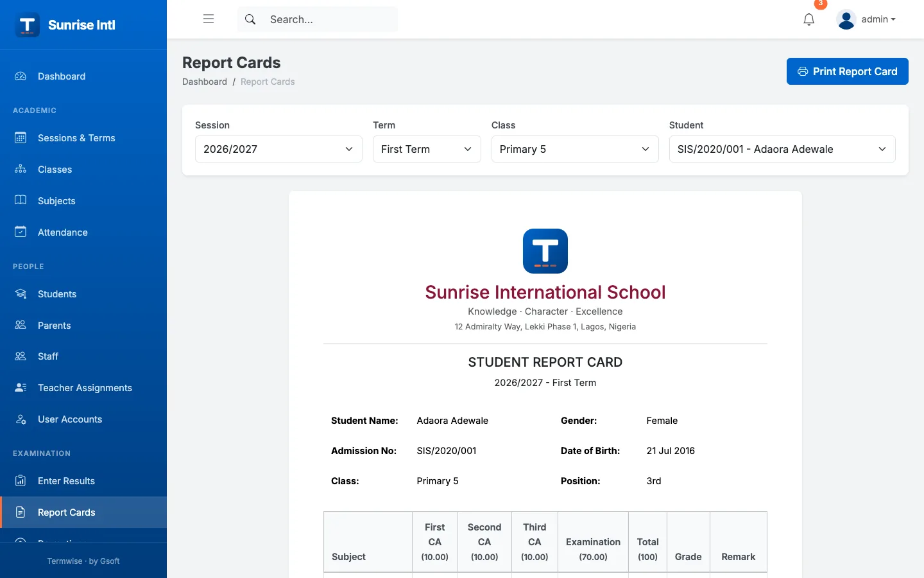Open notifications bell icon
The image size is (924, 578).
pyautogui.click(x=809, y=19)
